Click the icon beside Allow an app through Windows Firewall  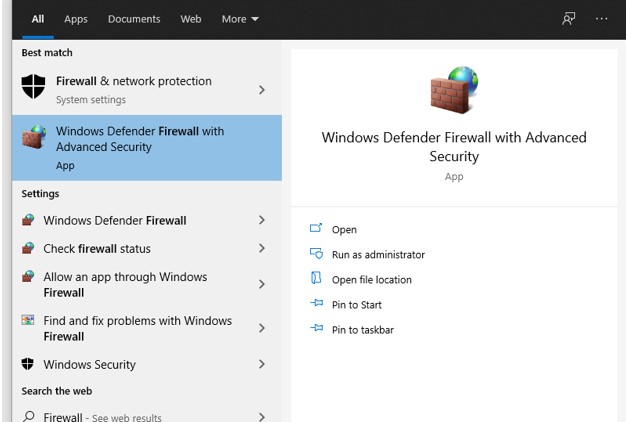point(28,276)
